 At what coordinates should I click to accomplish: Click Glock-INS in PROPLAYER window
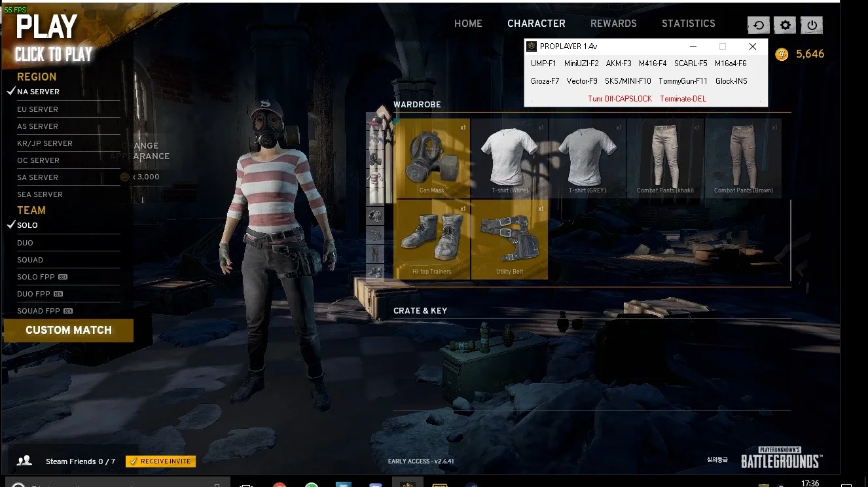[x=731, y=81]
